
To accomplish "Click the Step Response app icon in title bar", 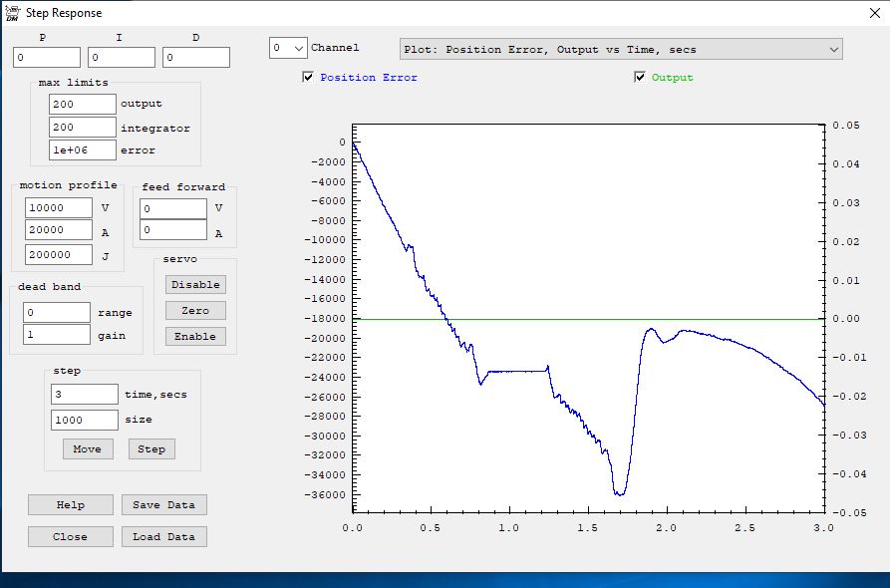I will [x=13, y=13].
